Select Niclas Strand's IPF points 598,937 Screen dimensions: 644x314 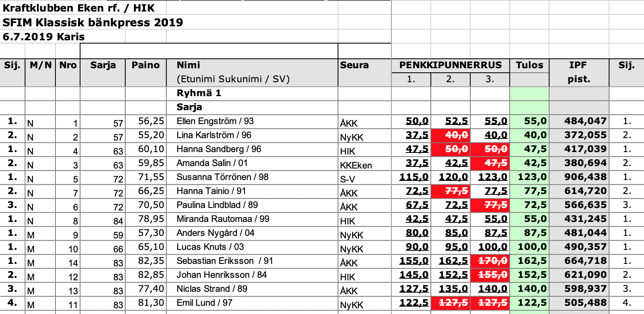[x=579, y=289]
